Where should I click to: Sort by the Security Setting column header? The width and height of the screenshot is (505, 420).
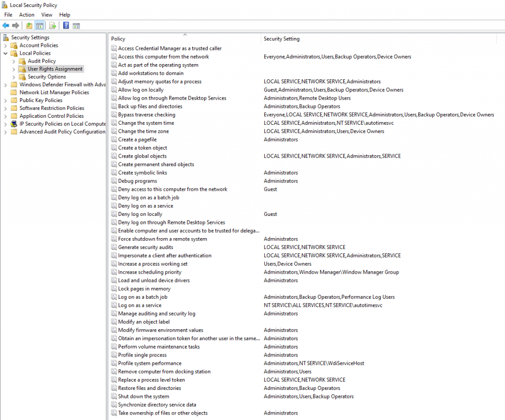[296, 38]
